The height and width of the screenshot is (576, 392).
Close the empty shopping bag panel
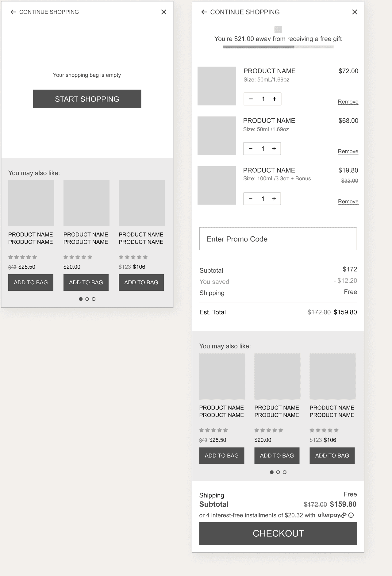(x=164, y=12)
